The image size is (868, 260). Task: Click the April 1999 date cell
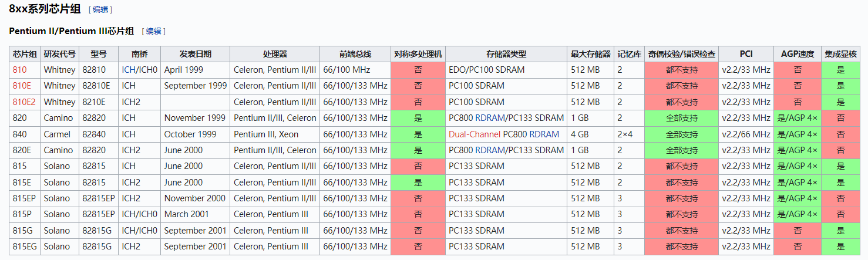196,70
